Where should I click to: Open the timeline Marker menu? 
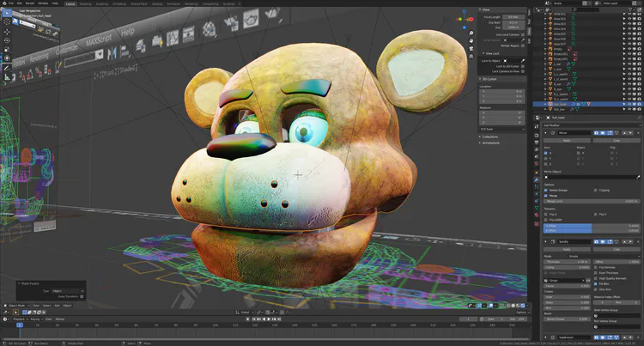click(x=60, y=319)
